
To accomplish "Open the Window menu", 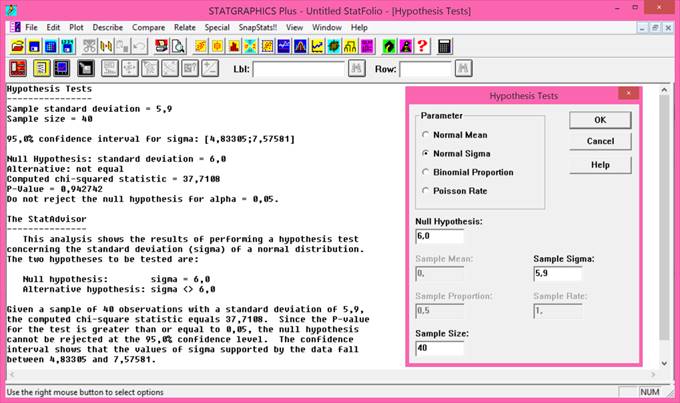I will pos(327,27).
